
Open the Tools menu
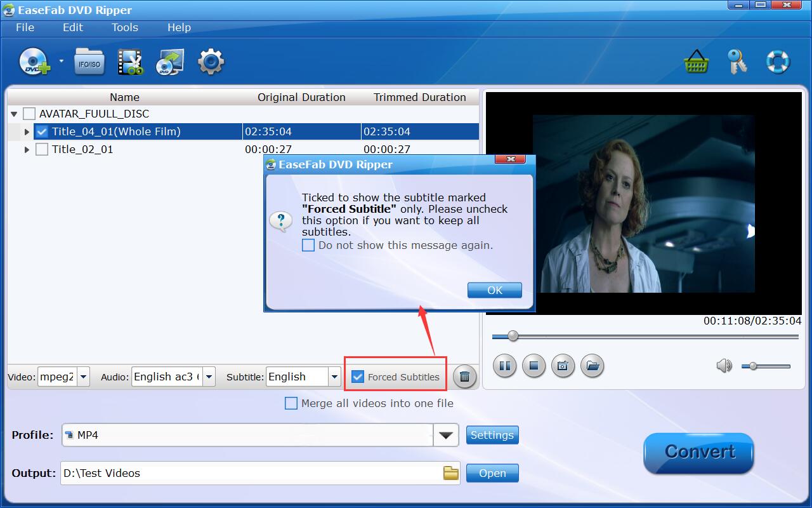point(125,27)
